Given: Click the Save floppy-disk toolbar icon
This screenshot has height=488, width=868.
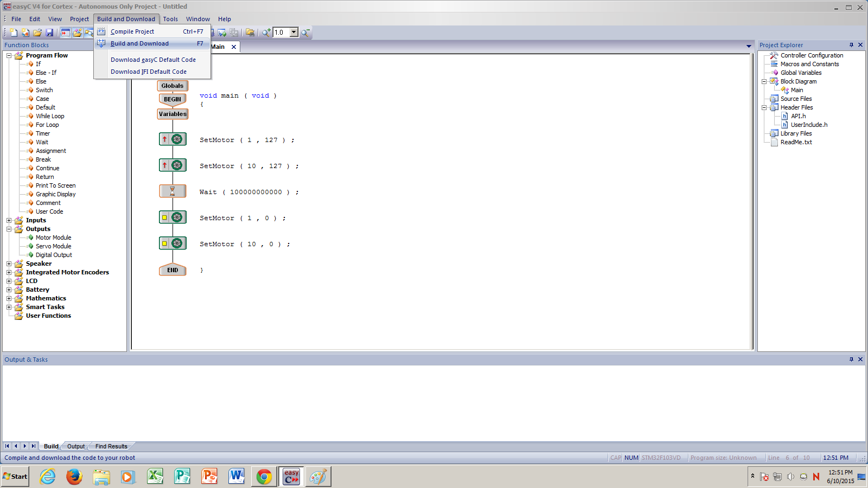Looking at the screenshot, I should pos(49,33).
